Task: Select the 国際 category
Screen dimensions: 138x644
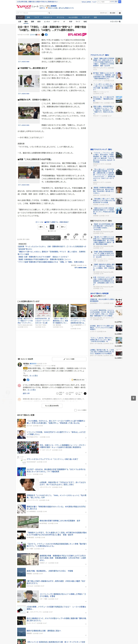Action: coord(32,21)
